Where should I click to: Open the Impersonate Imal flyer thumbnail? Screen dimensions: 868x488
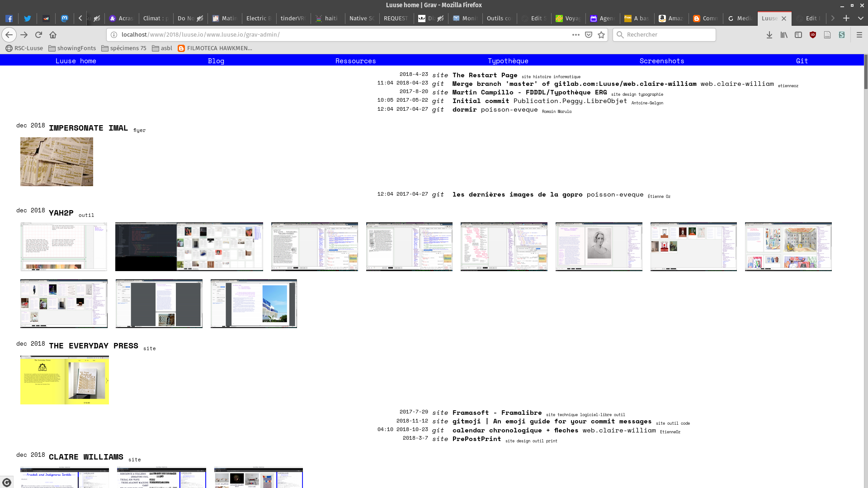click(57, 162)
